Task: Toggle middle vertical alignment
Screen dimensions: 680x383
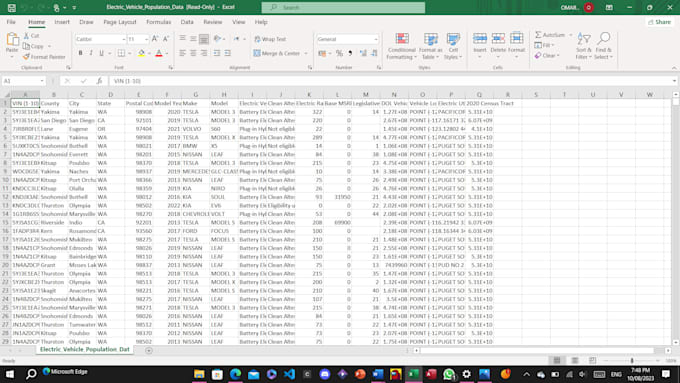Action: 193,39
